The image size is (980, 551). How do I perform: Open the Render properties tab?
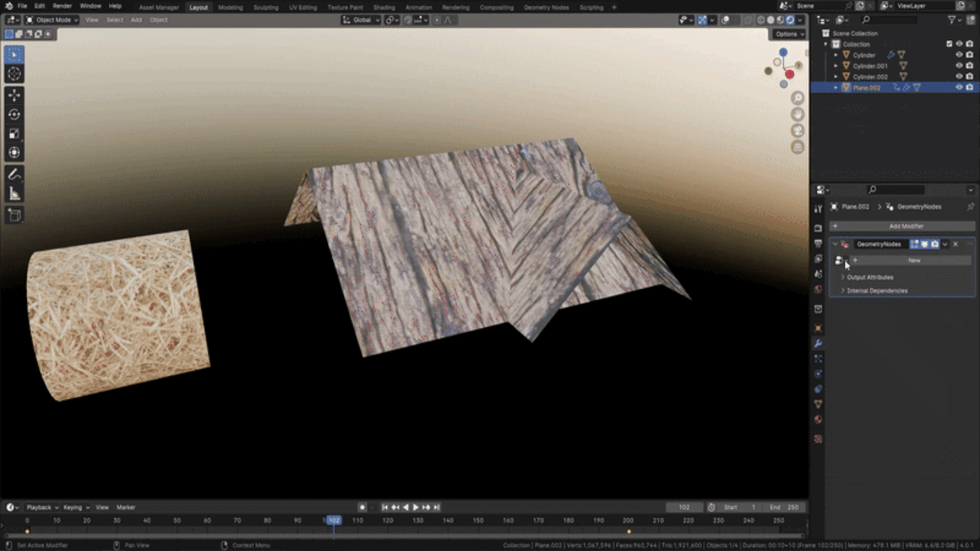(x=818, y=228)
